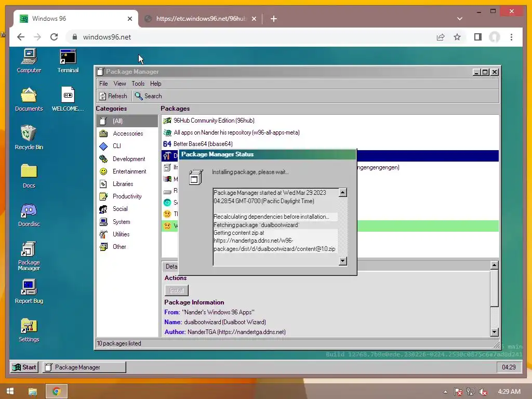Open the File menu
The image size is (532, 399).
tap(103, 84)
